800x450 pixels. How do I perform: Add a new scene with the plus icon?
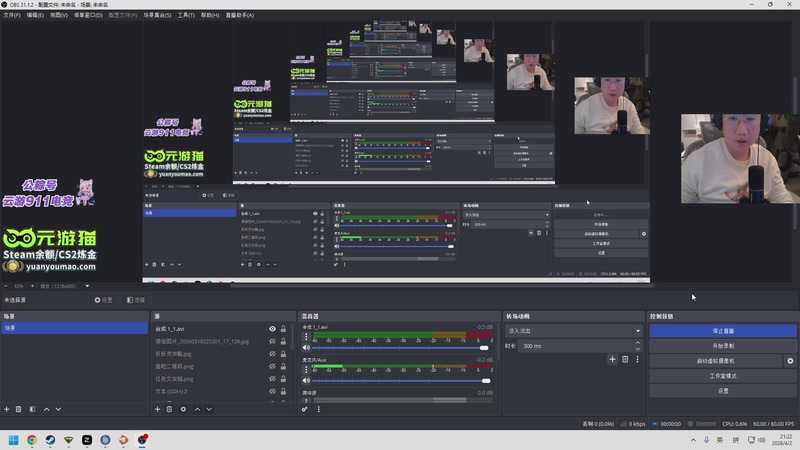pyautogui.click(x=7, y=409)
